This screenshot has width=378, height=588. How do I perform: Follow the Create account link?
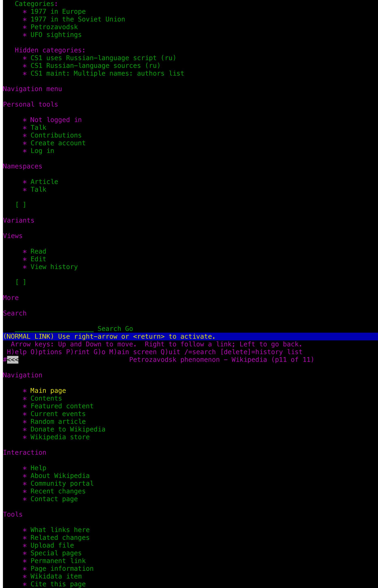click(58, 143)
